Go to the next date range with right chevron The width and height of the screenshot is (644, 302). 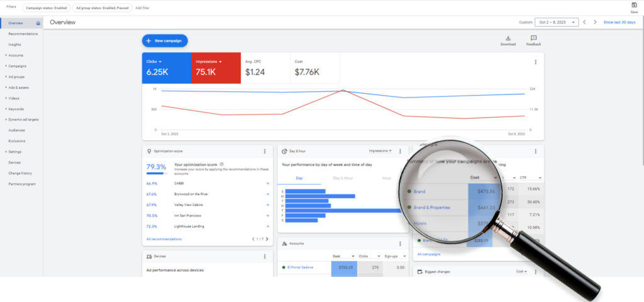(595, 22)
